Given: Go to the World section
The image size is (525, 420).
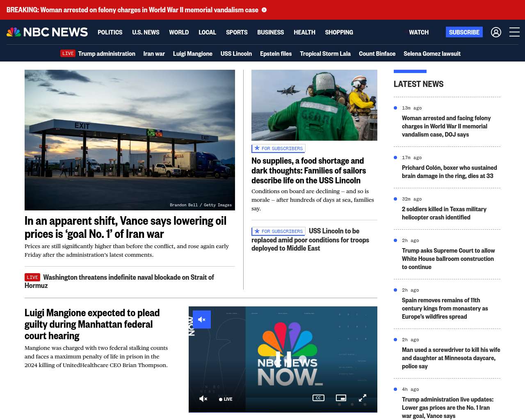Looking at the screenshot, I should click(179, 32).
